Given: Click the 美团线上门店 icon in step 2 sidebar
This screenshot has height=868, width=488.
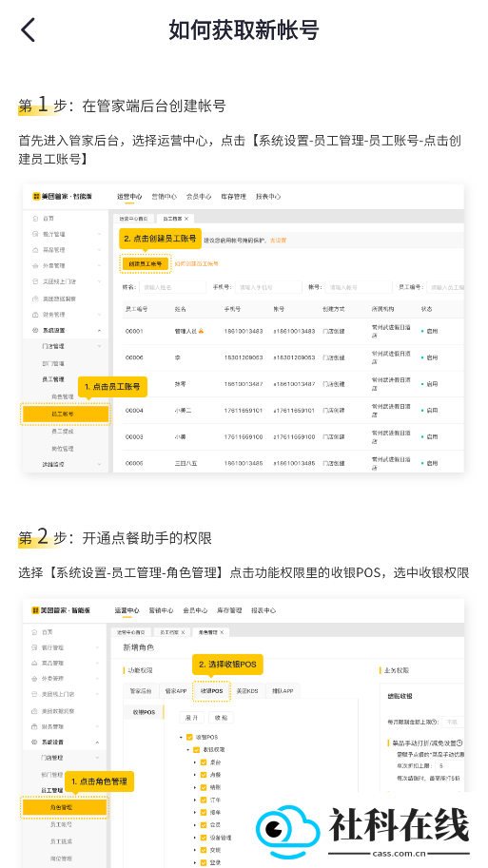Looking at the screenshot, I should 35,694.
